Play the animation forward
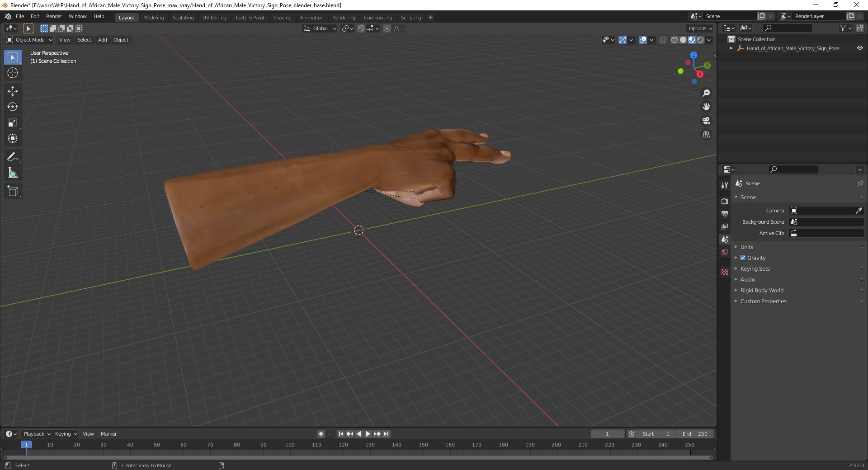 click(x=368, y=434)
